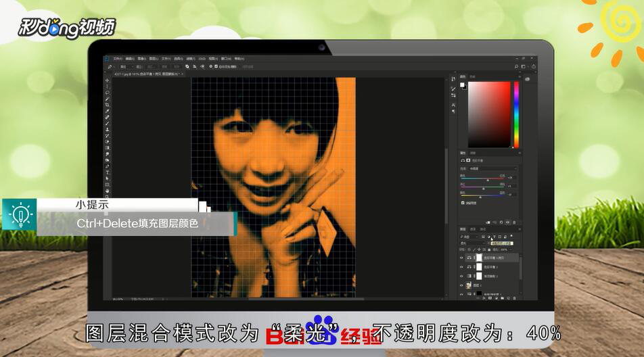Open the first menu in the menu bar
This screenshot has height=357, width=644.
coord(118,59)
